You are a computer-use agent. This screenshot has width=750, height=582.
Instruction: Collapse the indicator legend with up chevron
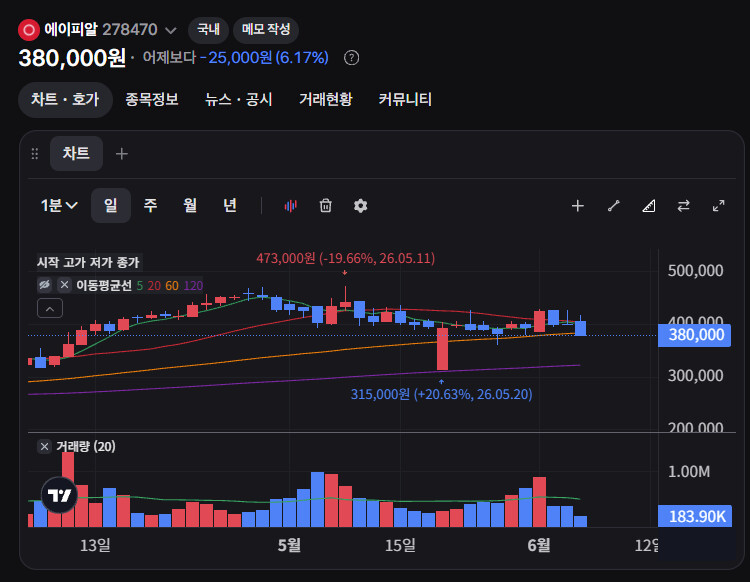tap(50, 308)
